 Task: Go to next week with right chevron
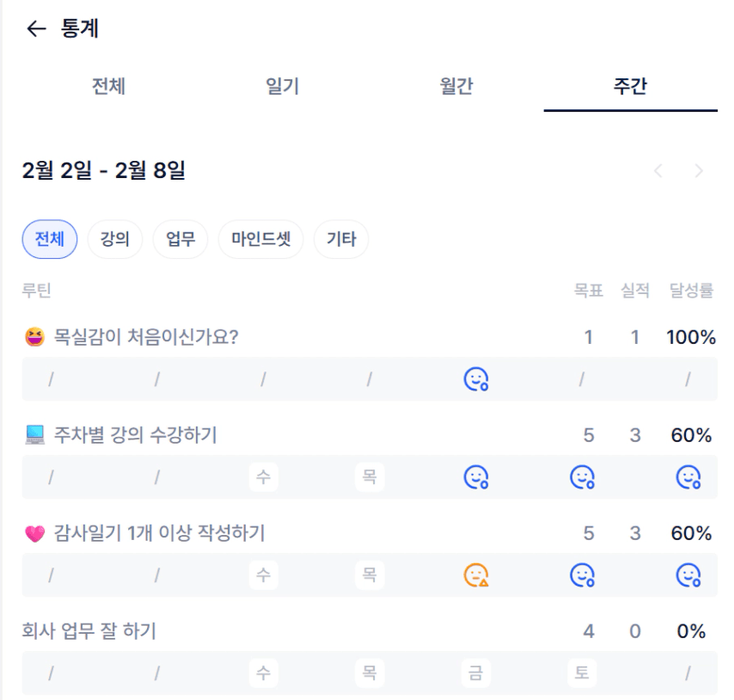coord(699,171)
